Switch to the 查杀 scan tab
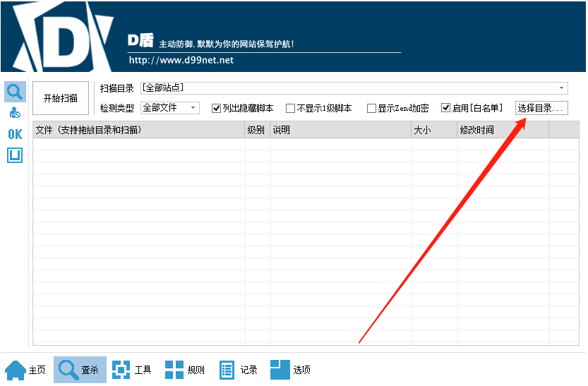The width and height of the screenshot is (588, 386). coord(80,370)
